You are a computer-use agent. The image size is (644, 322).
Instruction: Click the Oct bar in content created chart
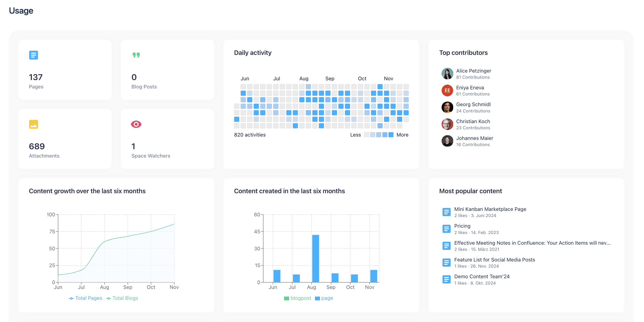pyautogui.click(x=354, y=278)
